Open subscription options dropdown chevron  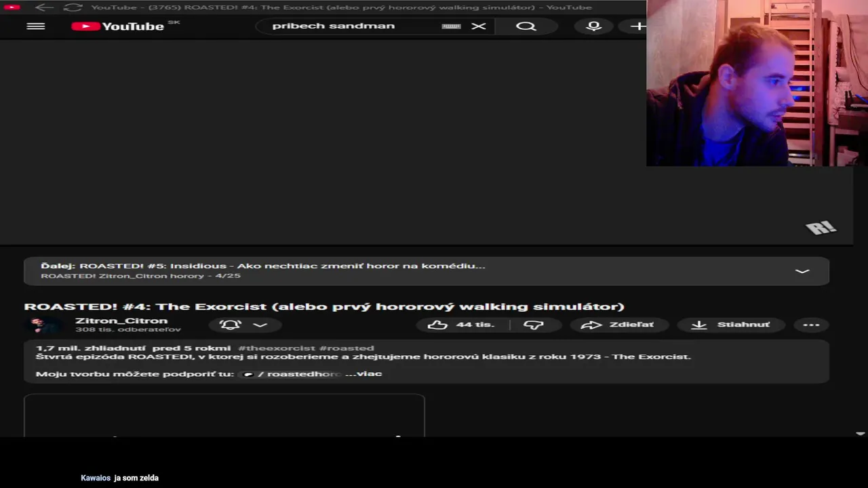pos(260,325)
